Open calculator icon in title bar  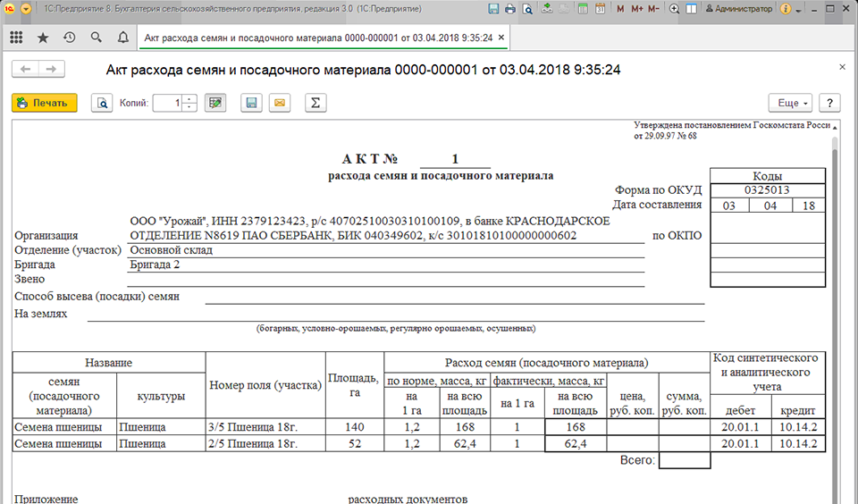tap(583, 9)
